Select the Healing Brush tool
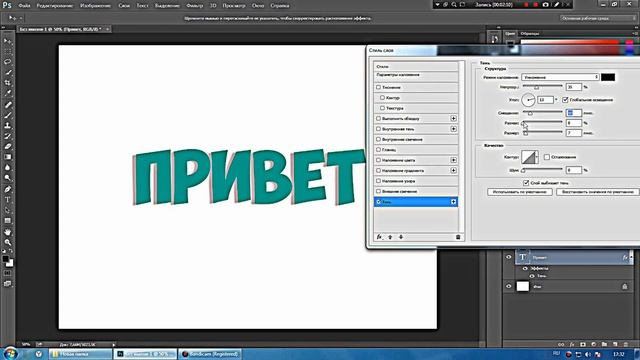Screen dimensions: 640x360 7,105
